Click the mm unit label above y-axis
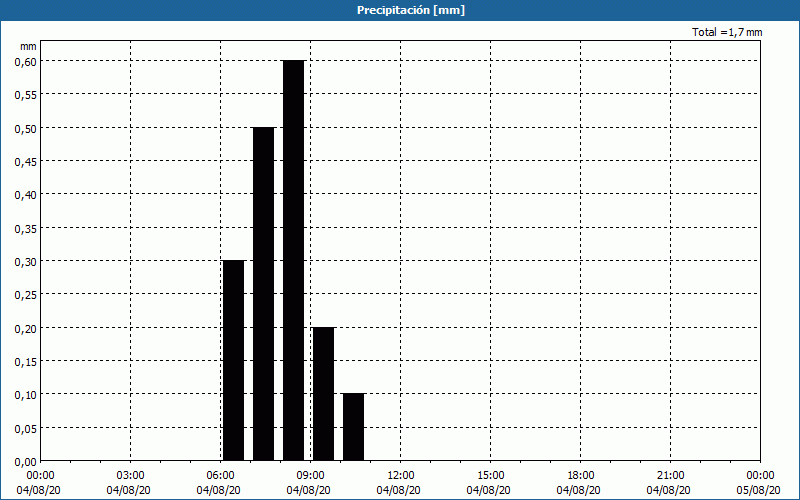 coord(28,46)
